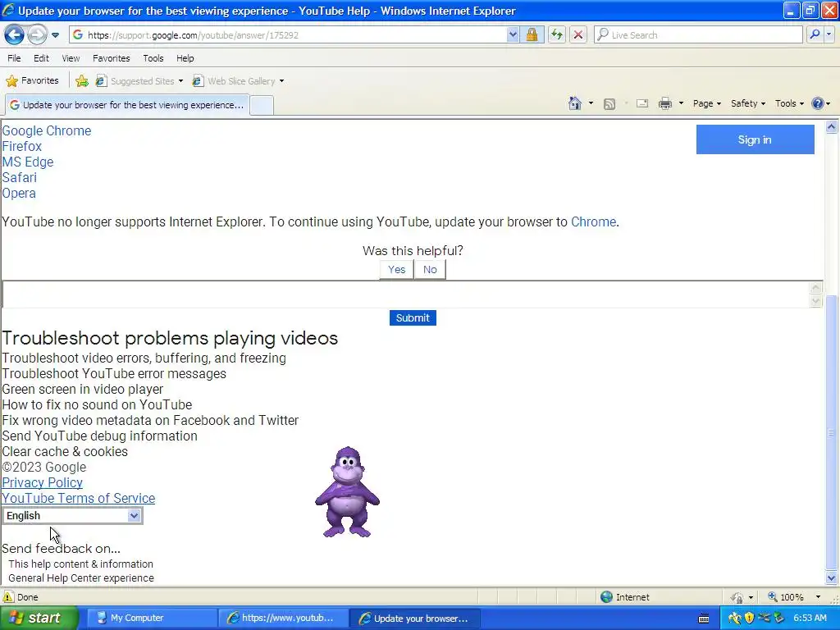The height and width of the screenshot is (630, 840).
Task: Click the Sign in button
Action: (755, 139)
